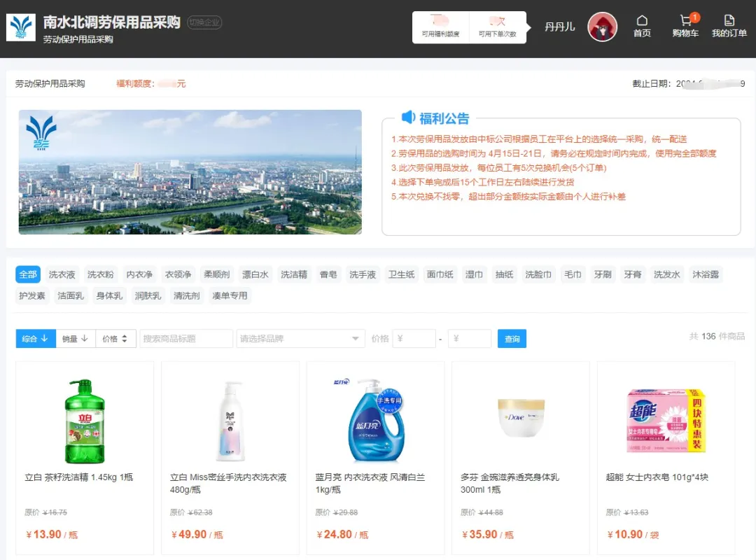Click the 福利公告 speaker icon

(408, 117)
